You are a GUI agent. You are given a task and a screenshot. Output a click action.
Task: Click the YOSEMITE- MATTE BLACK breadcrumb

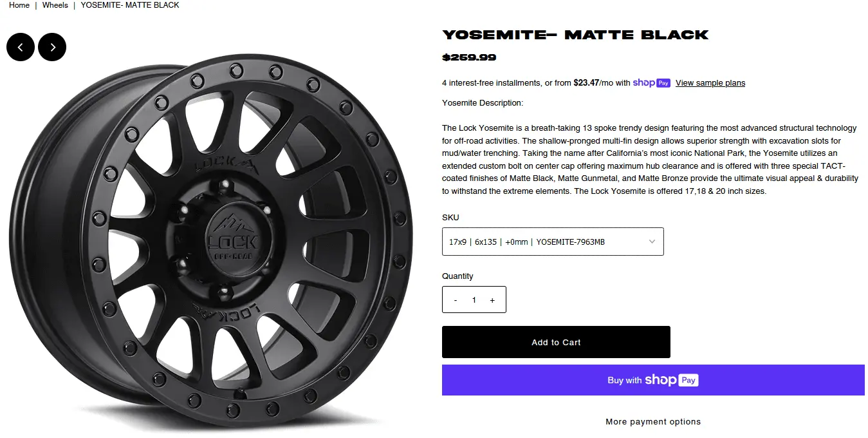point(130,5)
